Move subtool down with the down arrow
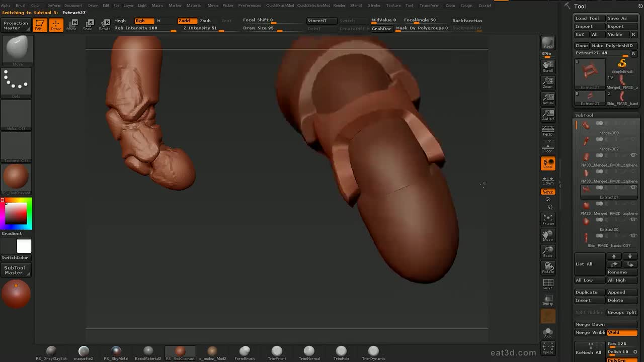 click(x=630, y=256)
